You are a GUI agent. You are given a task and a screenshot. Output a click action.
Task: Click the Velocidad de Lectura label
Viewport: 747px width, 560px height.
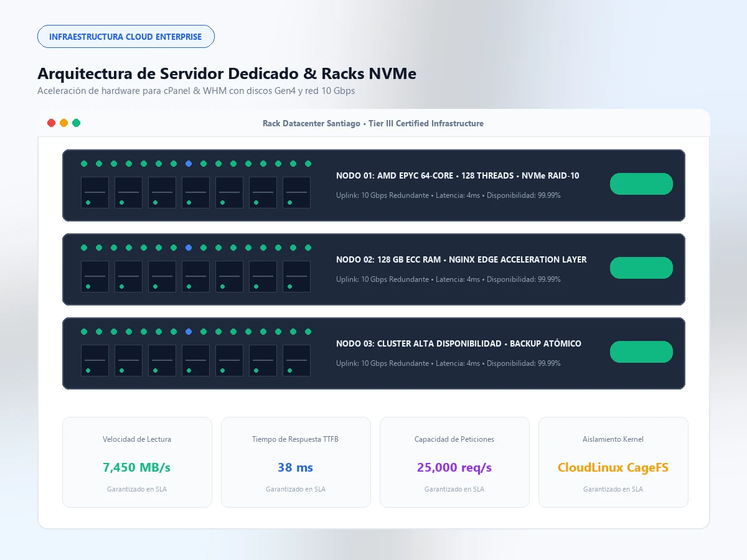point(137,439)
